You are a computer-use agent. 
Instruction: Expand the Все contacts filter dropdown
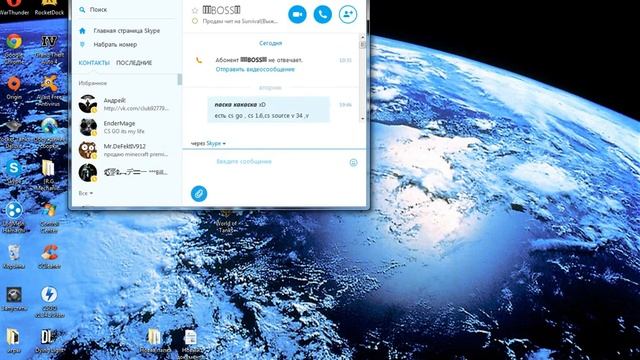coord(85,193)
